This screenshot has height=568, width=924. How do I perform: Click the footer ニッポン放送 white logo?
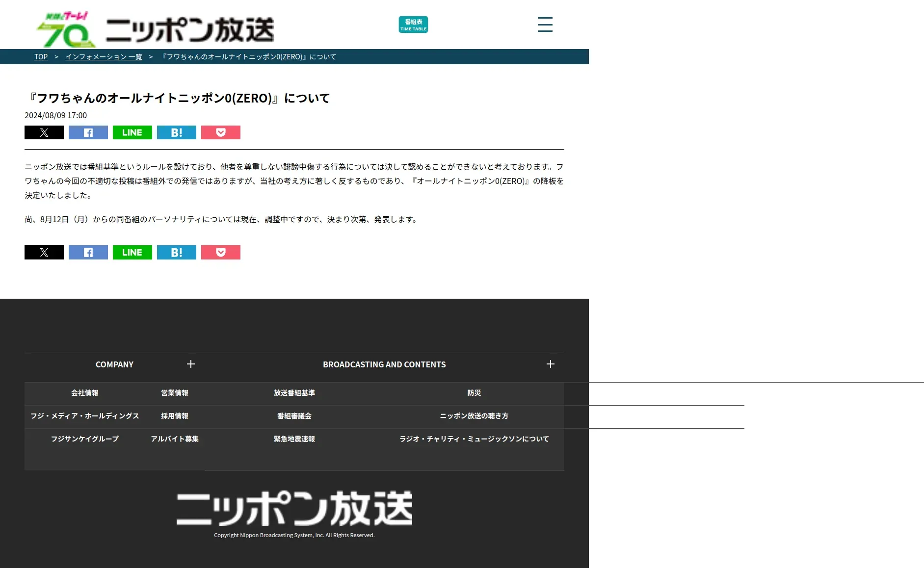[x=294, y=508]
